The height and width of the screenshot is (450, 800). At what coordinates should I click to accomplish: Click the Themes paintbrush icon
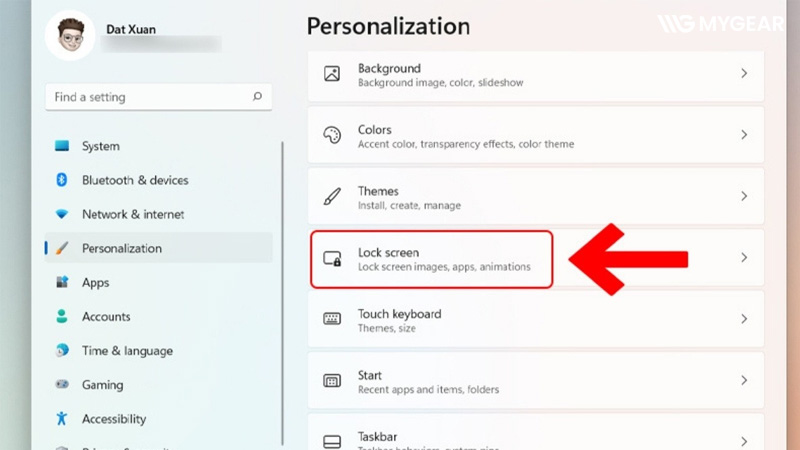[x=332, y=196]
